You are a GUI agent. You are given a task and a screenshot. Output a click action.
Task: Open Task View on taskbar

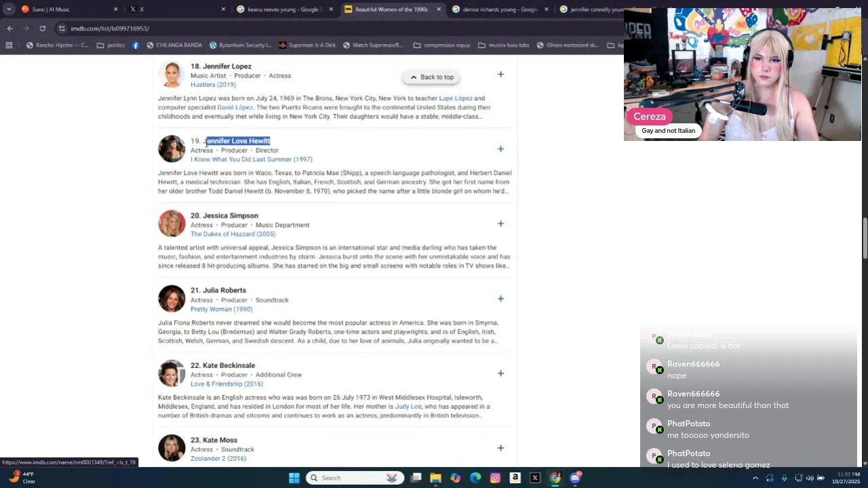pyautogui.click(x=416, y=478)
